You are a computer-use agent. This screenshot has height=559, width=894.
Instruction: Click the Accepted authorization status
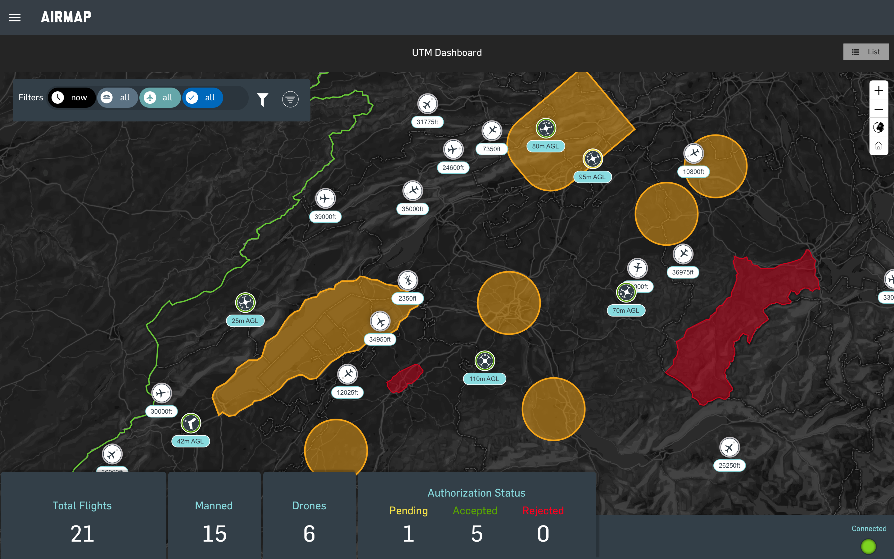(x=476, y=511)
